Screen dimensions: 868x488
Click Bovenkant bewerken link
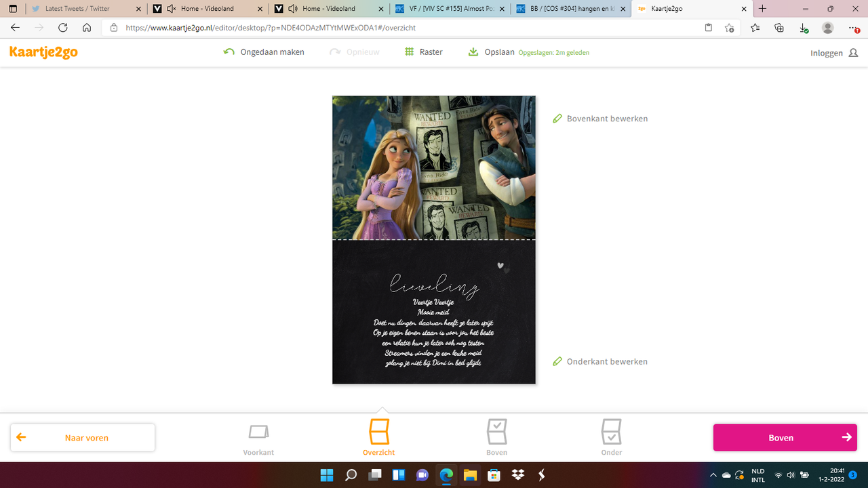coord(600,119)
